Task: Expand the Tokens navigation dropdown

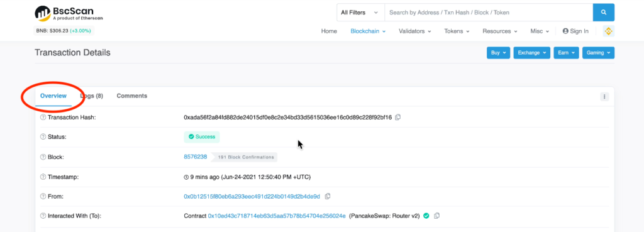Action: 457,31
